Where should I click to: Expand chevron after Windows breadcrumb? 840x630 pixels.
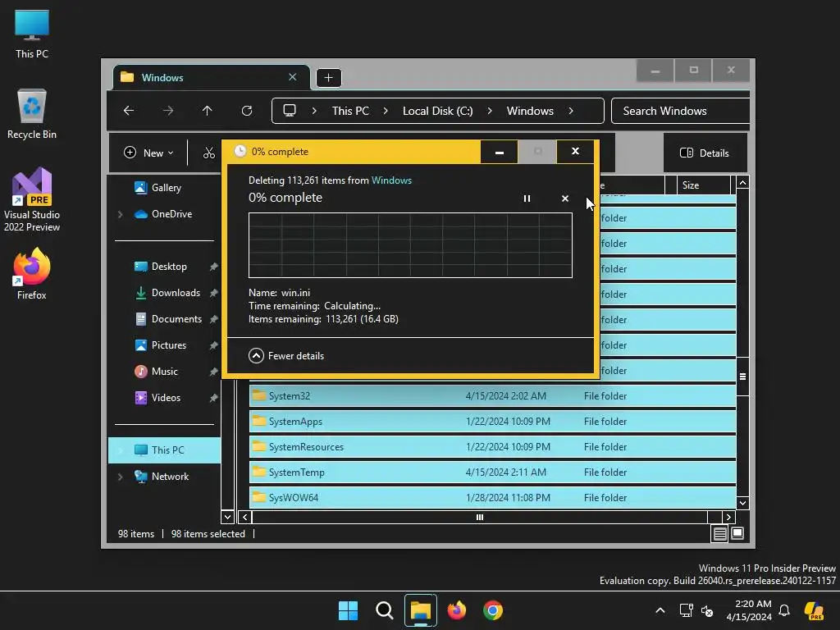tap(571, 111)
